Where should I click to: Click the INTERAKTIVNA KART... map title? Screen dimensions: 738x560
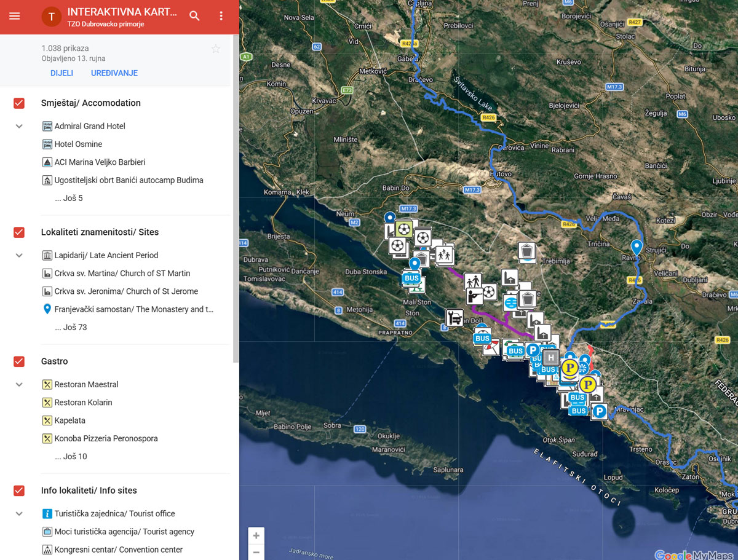(x=122, y=12)
